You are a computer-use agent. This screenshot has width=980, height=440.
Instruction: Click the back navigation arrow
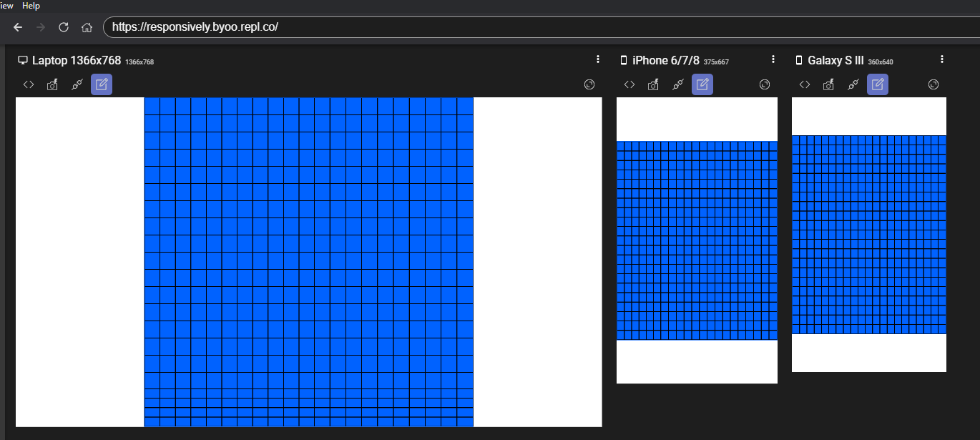(17, 27)
